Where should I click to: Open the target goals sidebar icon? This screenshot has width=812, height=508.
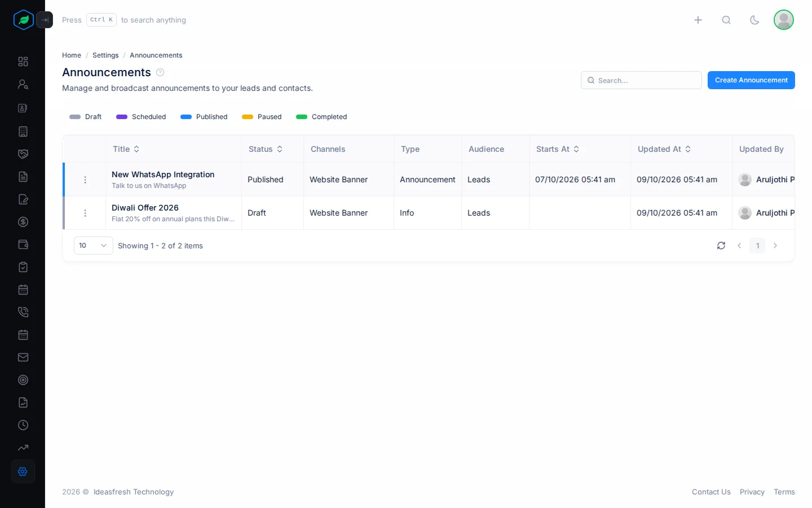[23, 380]
